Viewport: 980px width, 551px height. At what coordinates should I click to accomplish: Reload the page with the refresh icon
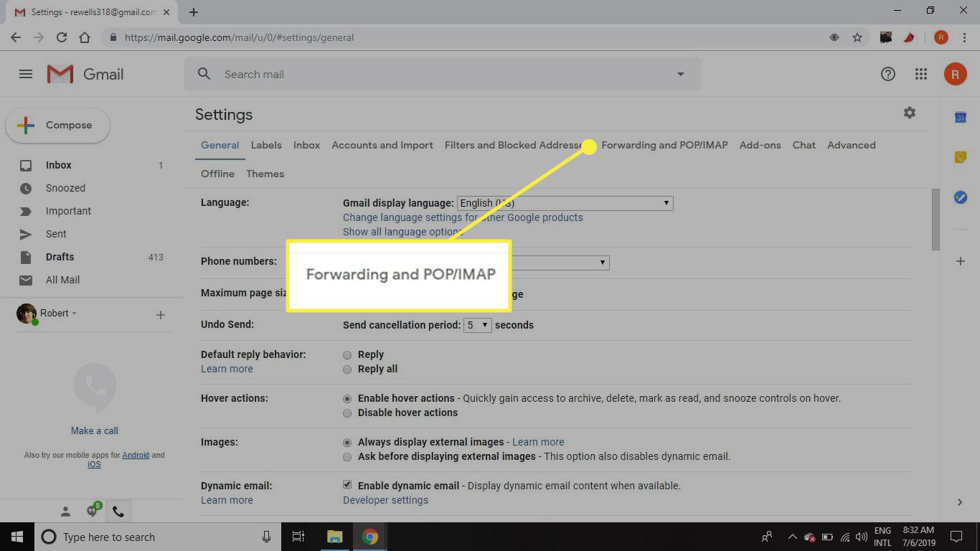(x=62, y=37)
